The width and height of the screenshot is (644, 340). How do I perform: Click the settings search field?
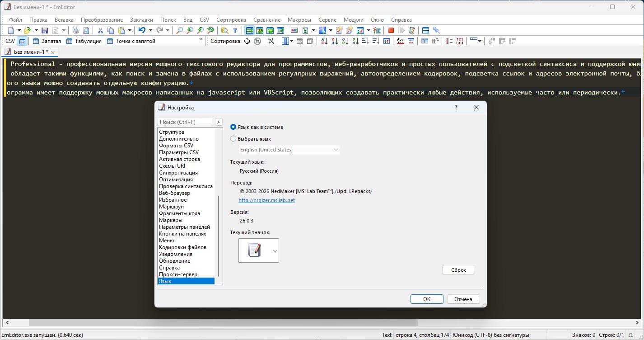tap(185, 122)
